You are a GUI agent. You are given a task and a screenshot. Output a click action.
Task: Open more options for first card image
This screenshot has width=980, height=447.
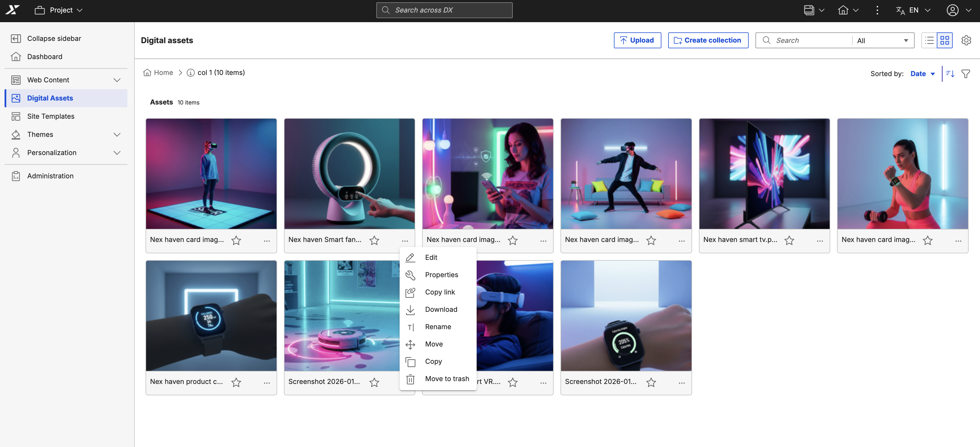coord(267,241)
